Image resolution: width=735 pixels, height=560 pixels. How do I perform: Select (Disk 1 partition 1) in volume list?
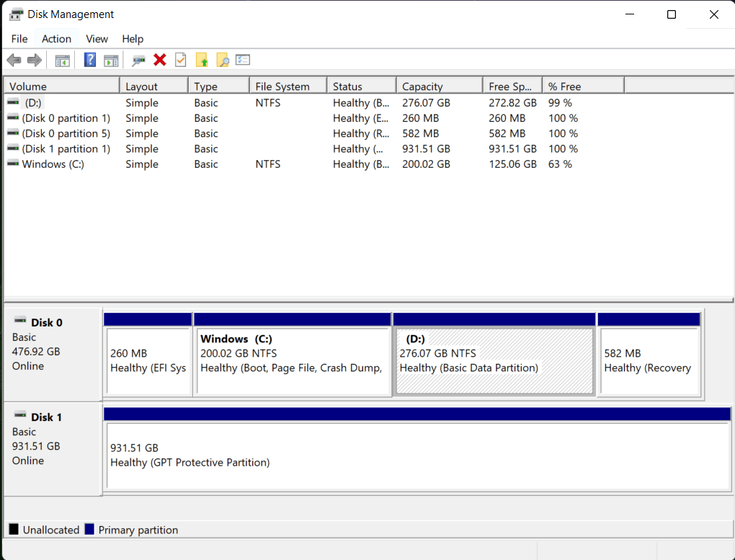point(66,148)
